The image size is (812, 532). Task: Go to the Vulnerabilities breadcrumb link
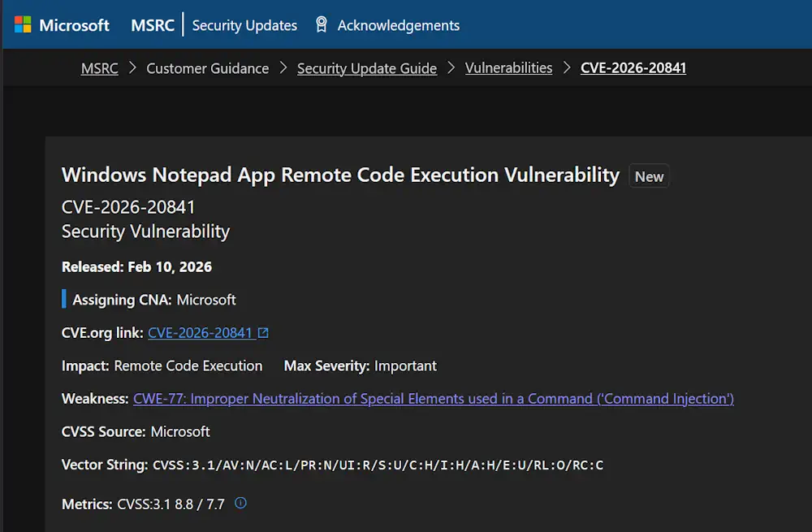pyautogui.click(x=508, y=68)
